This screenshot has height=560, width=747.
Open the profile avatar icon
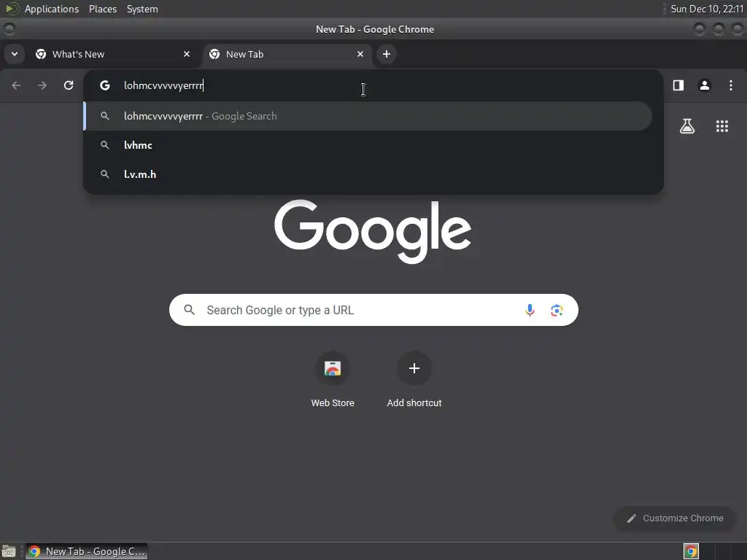705,85
